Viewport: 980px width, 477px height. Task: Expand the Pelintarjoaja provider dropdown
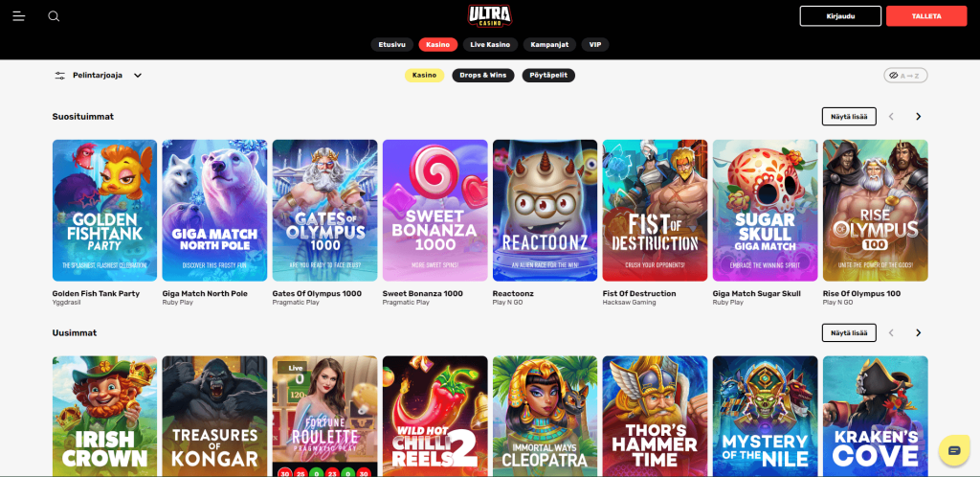point(99,76)
